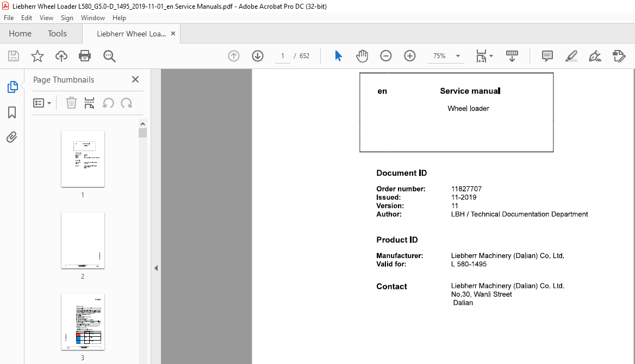Close the Page Thumbnails panel
This screenshot has width=635, height=364.
[135, 79]
